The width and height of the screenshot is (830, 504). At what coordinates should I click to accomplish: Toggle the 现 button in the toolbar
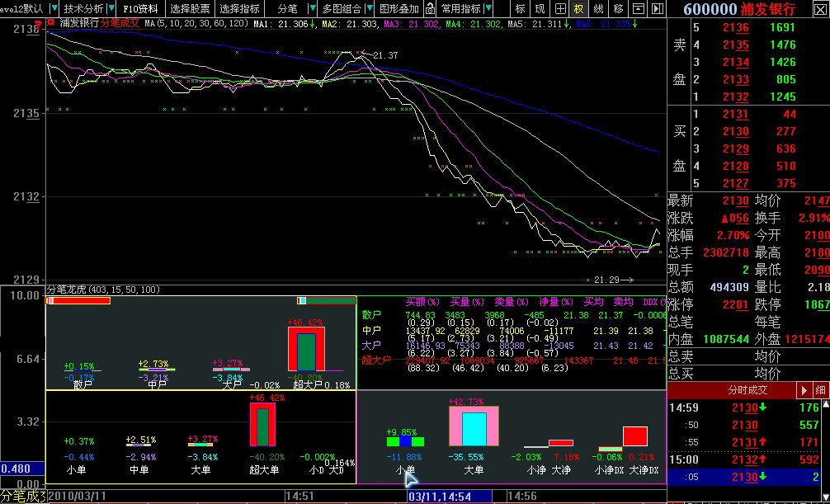540,9
